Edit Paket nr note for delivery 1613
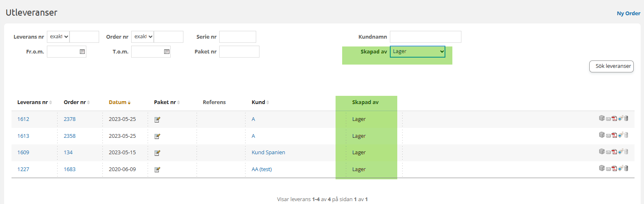The width and height of the screenshot is (644, 204). [157, 136]
